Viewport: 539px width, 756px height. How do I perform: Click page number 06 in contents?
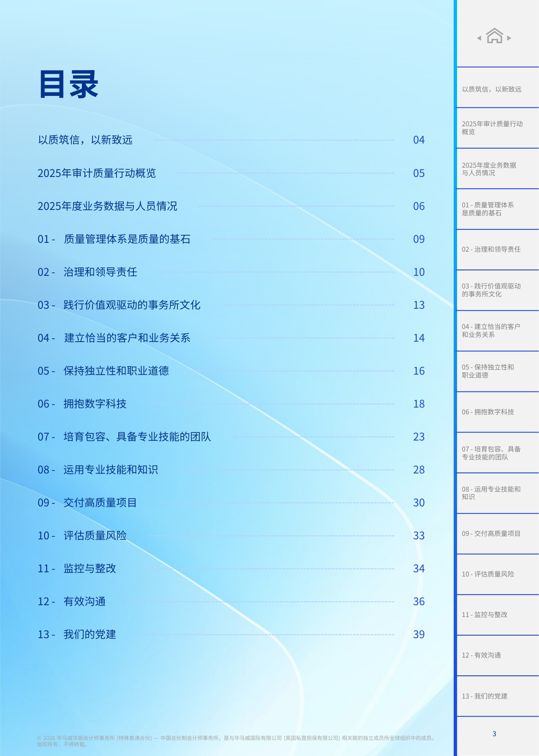point(419,206)
